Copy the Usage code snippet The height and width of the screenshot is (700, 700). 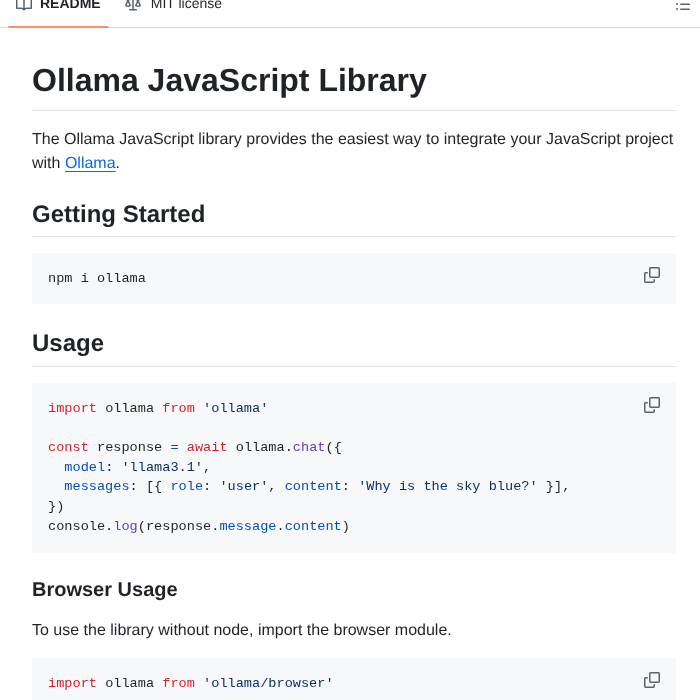[x=652, y=405]
